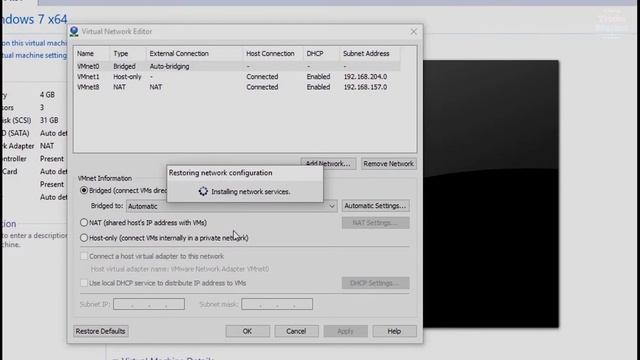
Task: Click the Name column header
Action: pos(92,53)
